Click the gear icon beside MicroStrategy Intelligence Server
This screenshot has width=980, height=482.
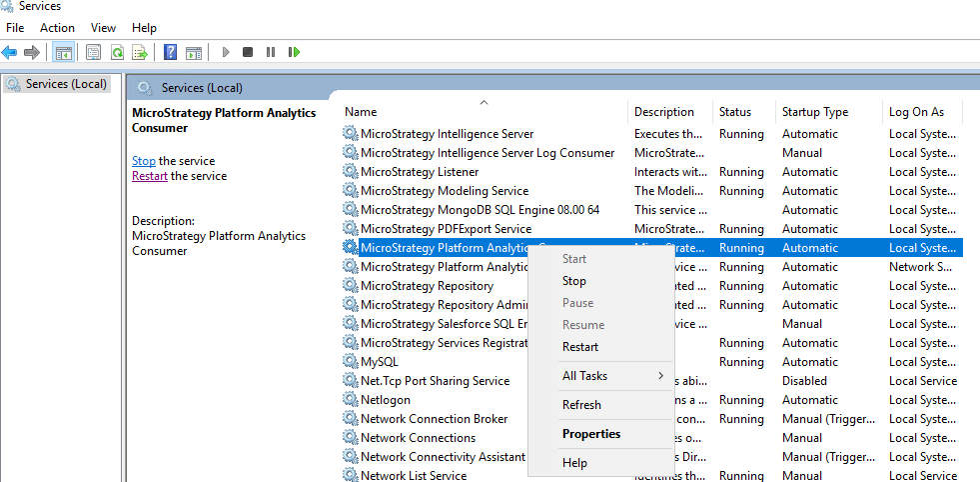(350, 133)
